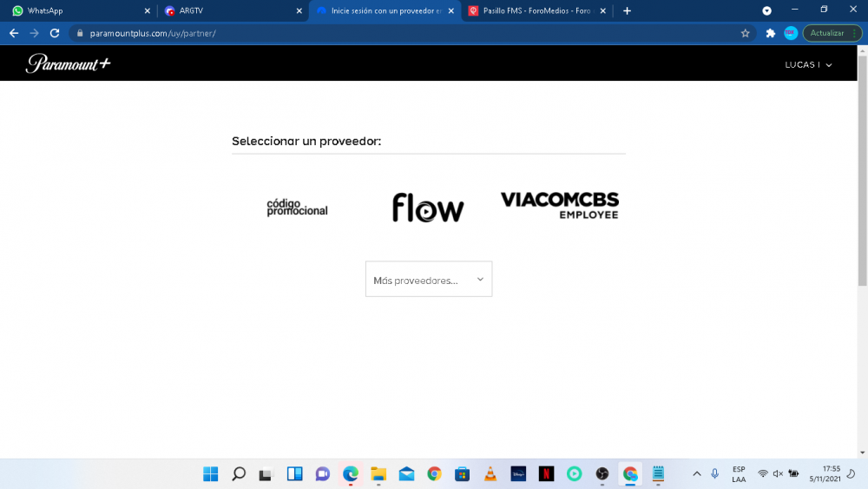The width and height of the screenshot is (868, 489).
Task: Launch Netflix from the taskbar
Action: (546, 474)
